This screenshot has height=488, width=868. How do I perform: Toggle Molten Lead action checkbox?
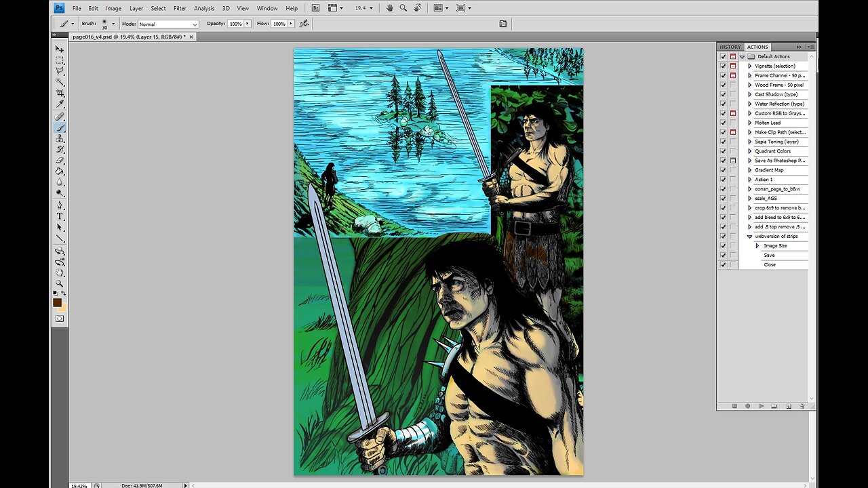(x=723, y=123)
